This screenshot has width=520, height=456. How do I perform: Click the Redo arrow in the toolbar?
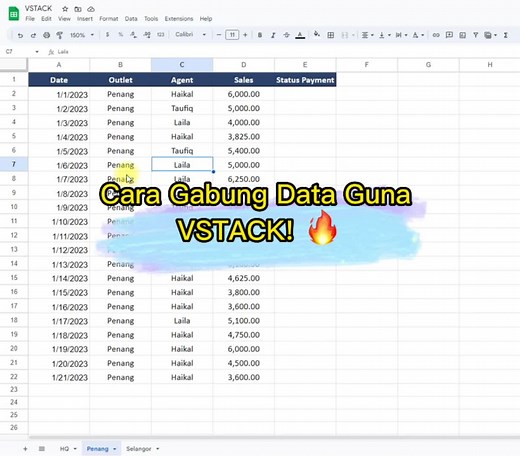pyautogui.click(x=33, y=35)
